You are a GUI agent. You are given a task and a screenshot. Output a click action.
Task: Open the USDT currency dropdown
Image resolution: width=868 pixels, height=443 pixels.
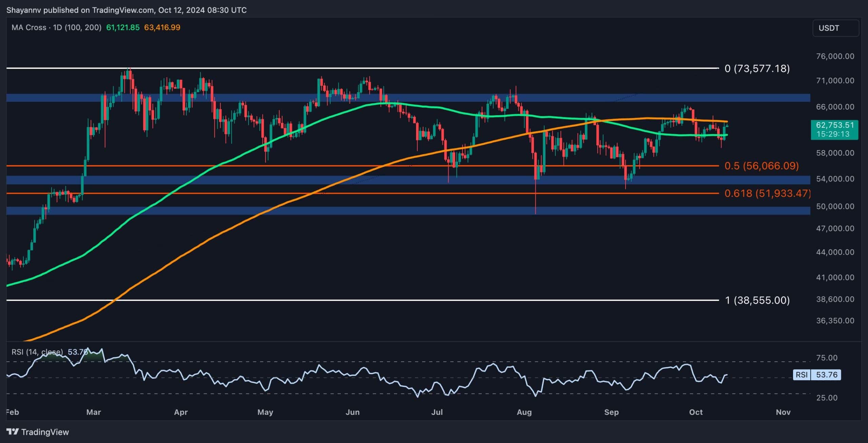coord(835,28)
